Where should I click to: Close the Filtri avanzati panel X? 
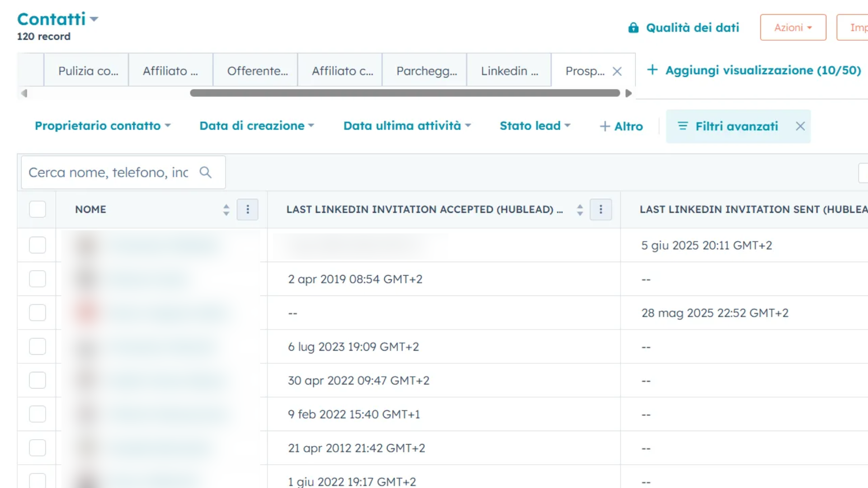click(800, 126)
